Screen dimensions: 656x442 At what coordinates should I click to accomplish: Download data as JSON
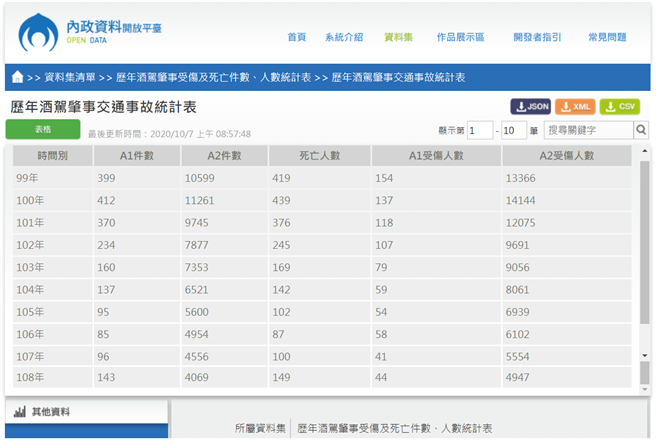(531, 107)
